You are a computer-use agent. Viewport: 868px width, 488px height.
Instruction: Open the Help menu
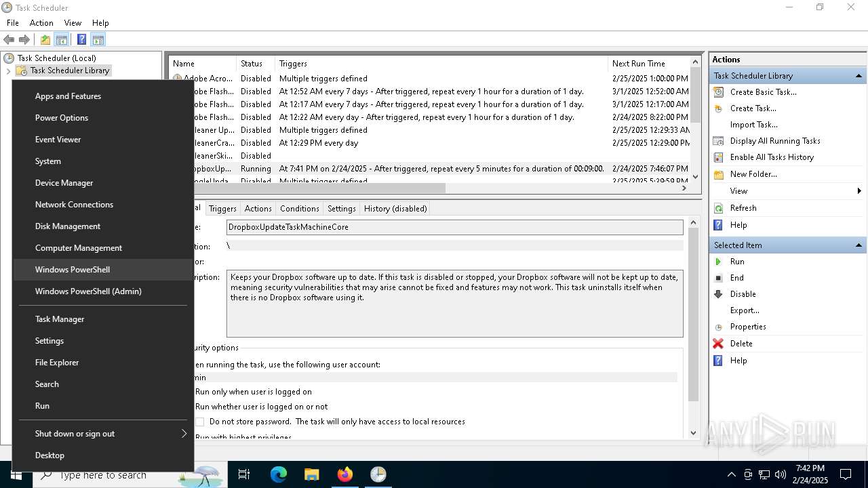[100, 23]
